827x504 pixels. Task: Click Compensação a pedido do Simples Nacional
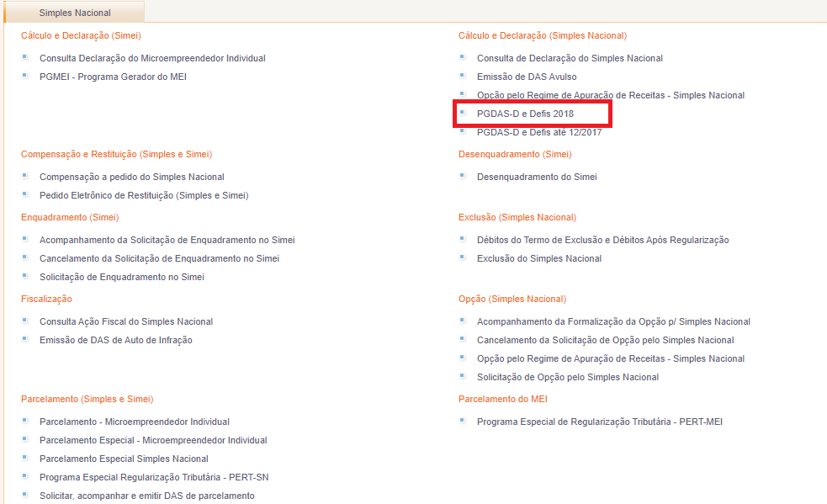(132, 177)
